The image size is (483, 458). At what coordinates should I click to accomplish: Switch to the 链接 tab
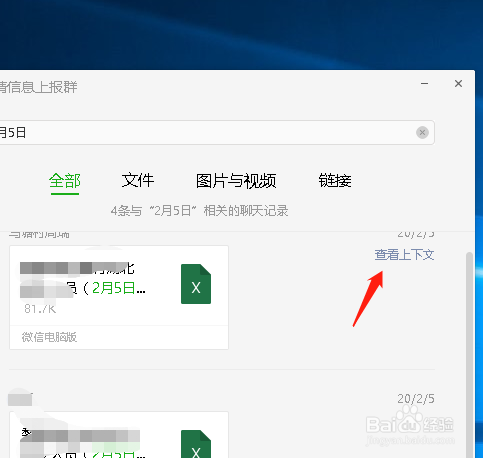(x=335, y=181)
